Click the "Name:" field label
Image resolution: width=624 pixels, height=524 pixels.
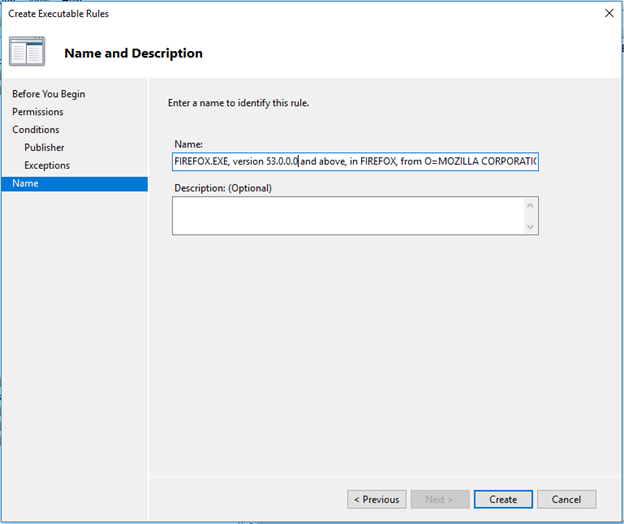click(x=188, y=144)
